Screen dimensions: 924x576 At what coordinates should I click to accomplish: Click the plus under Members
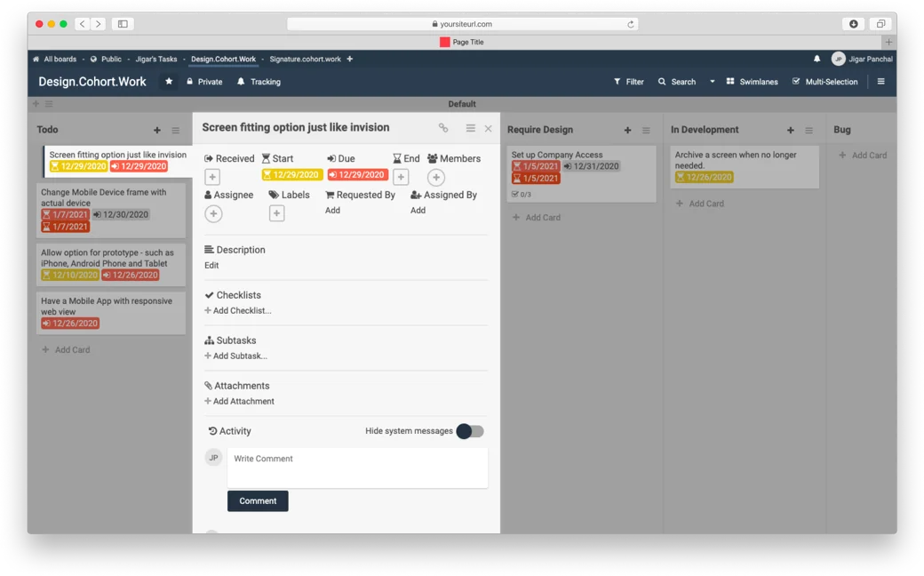436,178
